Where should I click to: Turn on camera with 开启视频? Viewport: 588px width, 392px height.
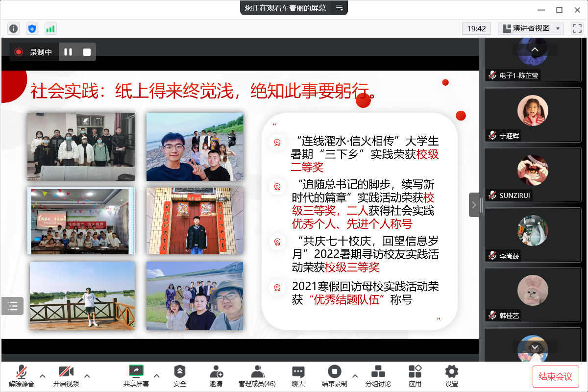65,375
